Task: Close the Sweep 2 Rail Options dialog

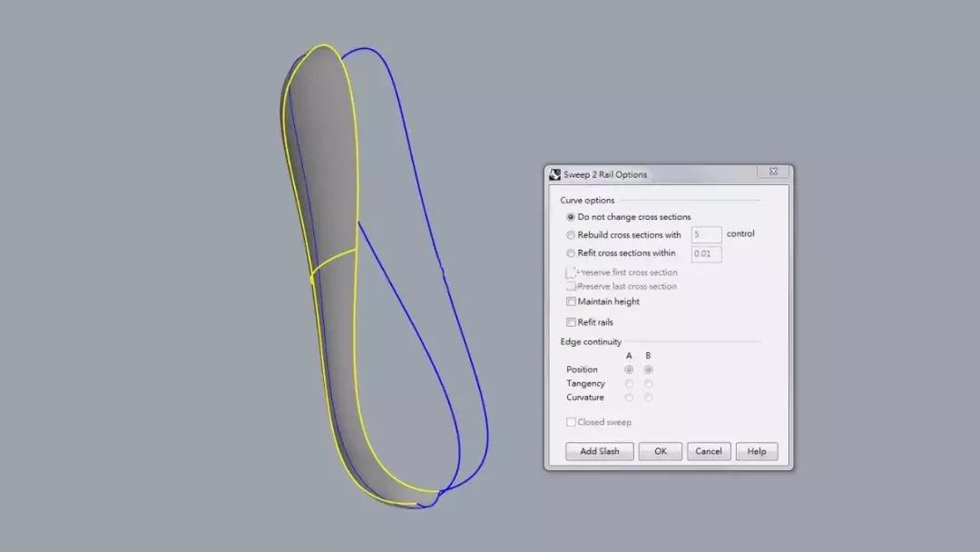Action: click(x=773, y=172)
